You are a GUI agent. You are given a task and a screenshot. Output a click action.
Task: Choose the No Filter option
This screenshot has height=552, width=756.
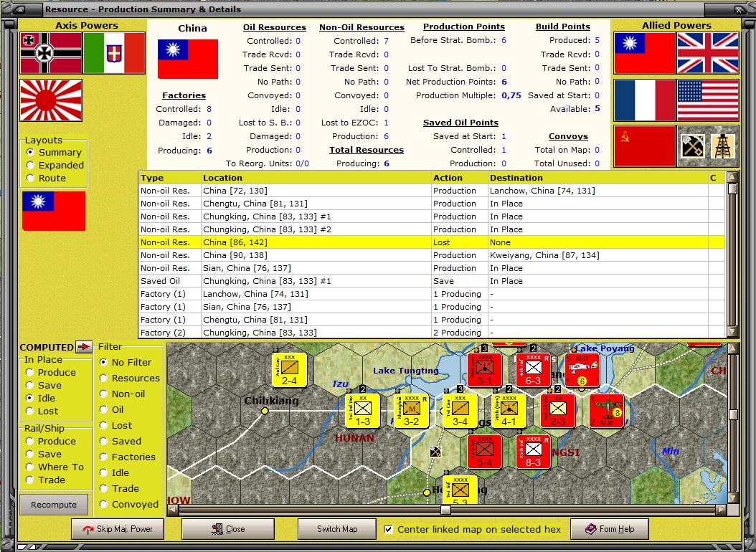[126, 362]
